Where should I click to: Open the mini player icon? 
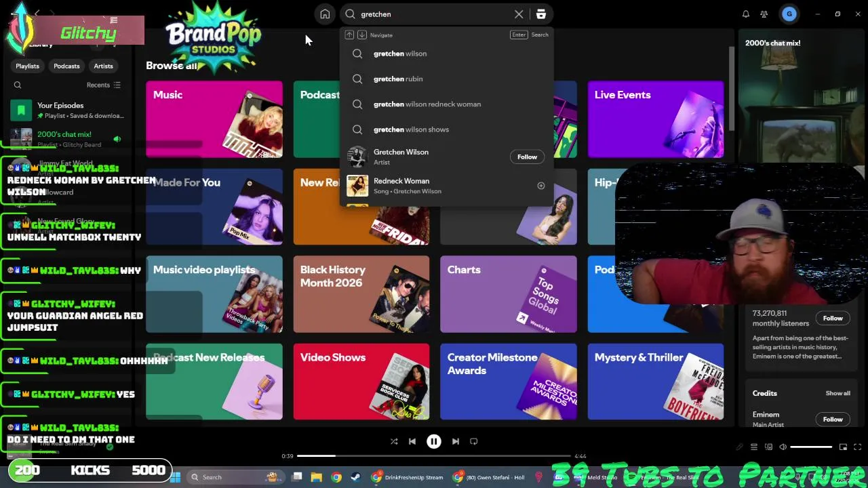click(x=843, y=447)
